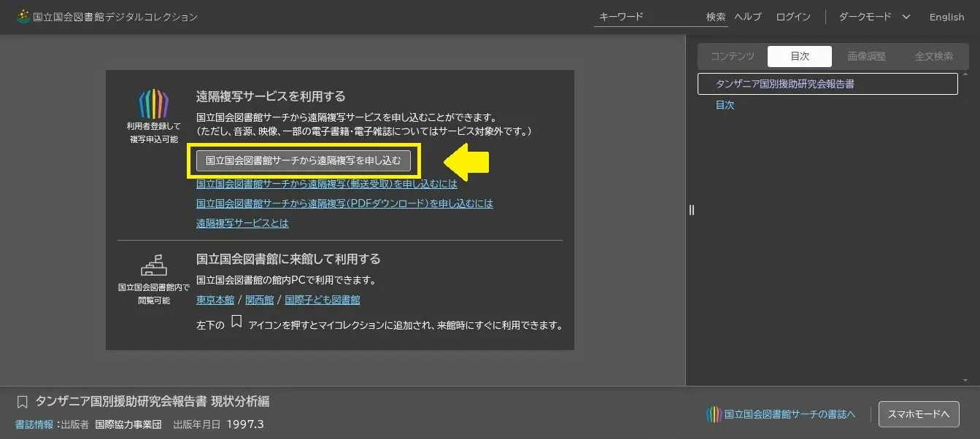Image resolution: width=980 pixels, height=439 pixels.
Task: Click the title タンザニア国別援助研究会報告書 現状分析編
Action: [153, 402]
